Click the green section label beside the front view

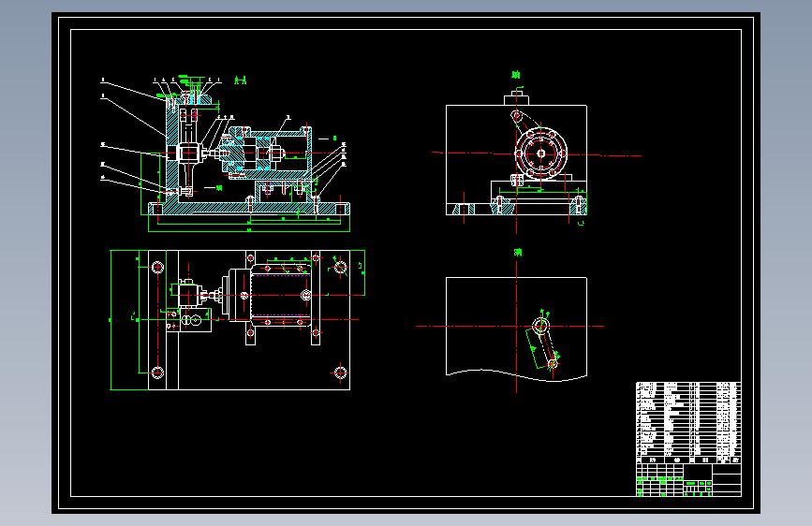240,80
